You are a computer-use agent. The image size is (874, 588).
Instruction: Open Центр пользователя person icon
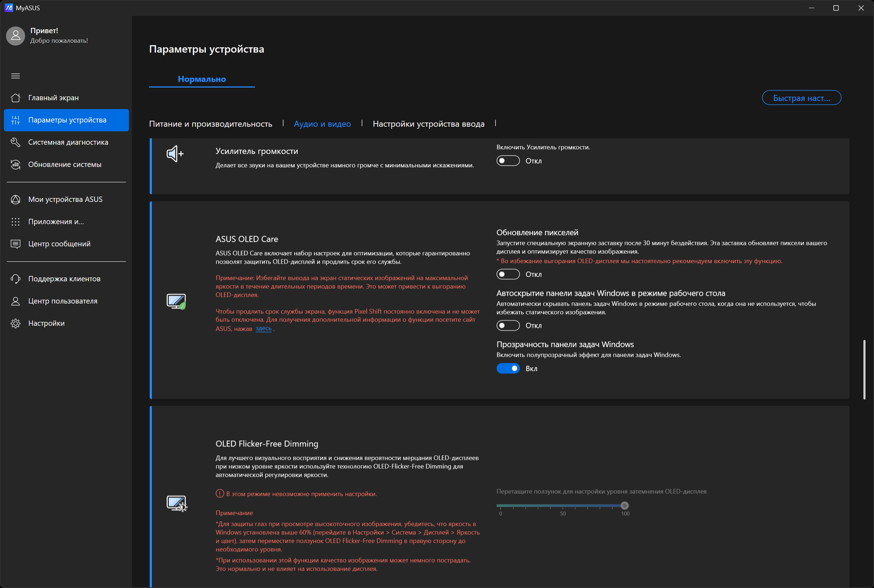[x=16, y=301]
